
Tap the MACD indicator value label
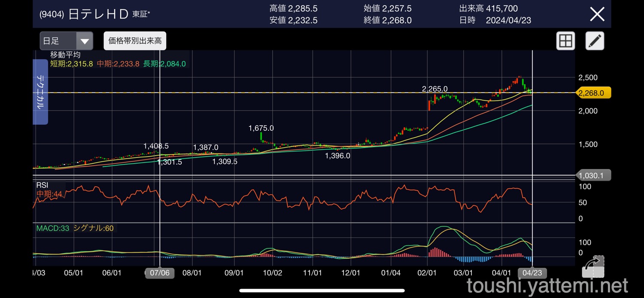point(52,228)
